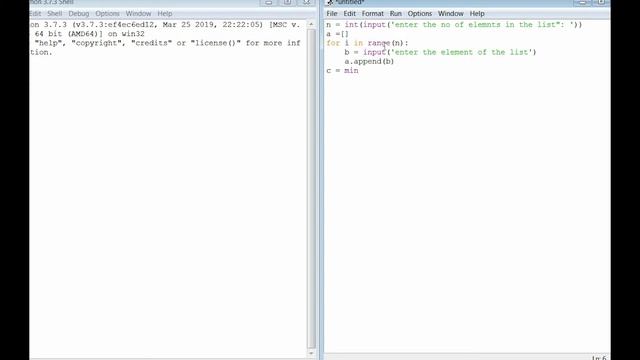Open Window menu in untitled editor window
The height and width of the screenshot is (360, 640).
pos(451,13)
